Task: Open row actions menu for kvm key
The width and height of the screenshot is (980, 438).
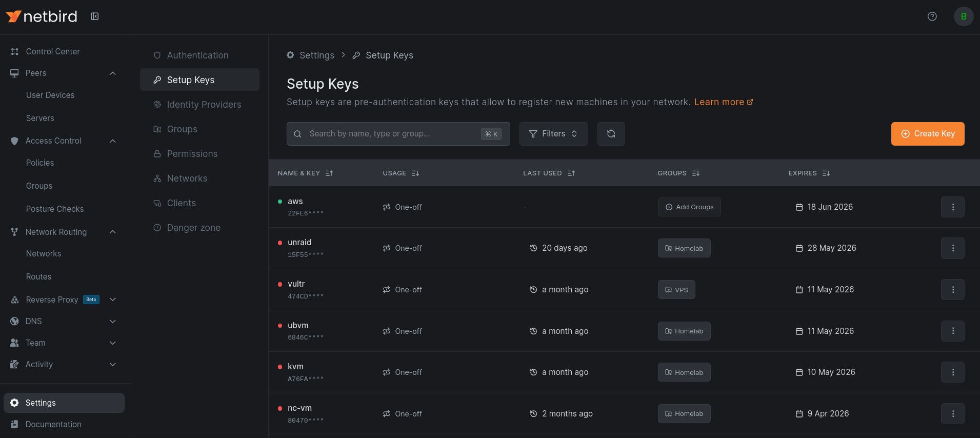Action: [953, 372]
